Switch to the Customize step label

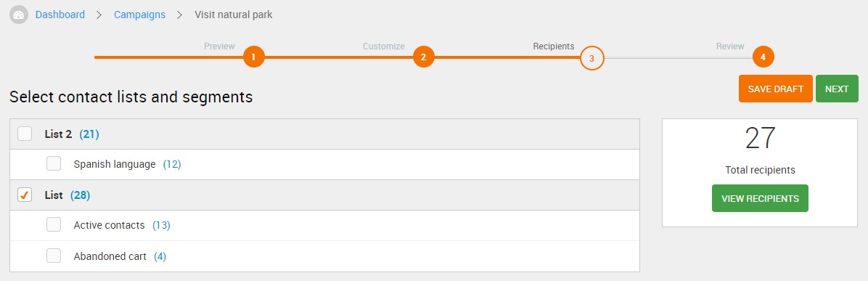click(x=384, y=46)
